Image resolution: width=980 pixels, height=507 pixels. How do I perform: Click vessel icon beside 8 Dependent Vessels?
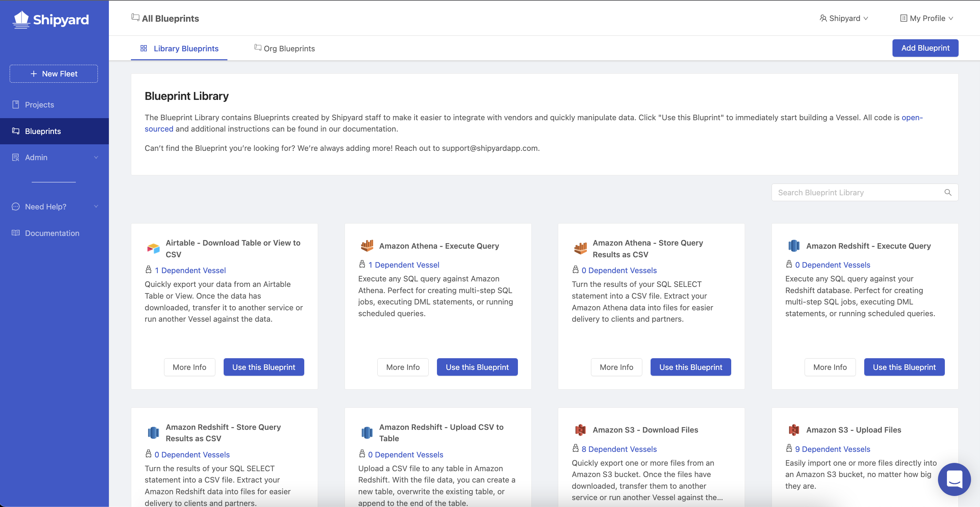(x=575, y=448)
